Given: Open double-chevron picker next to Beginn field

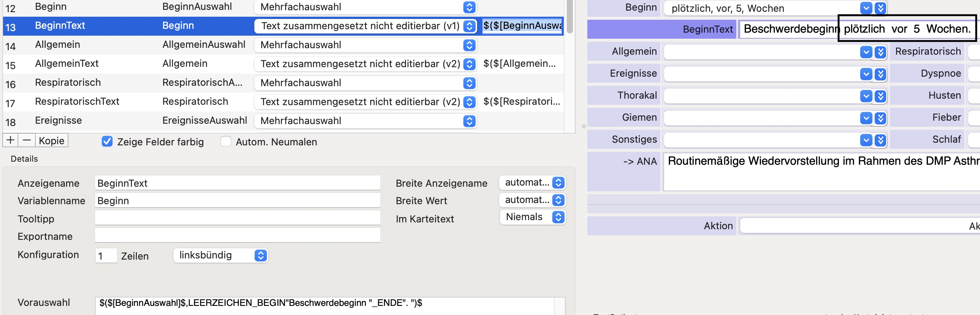Looking at the screenshot, I should click(x=880, y=8).
